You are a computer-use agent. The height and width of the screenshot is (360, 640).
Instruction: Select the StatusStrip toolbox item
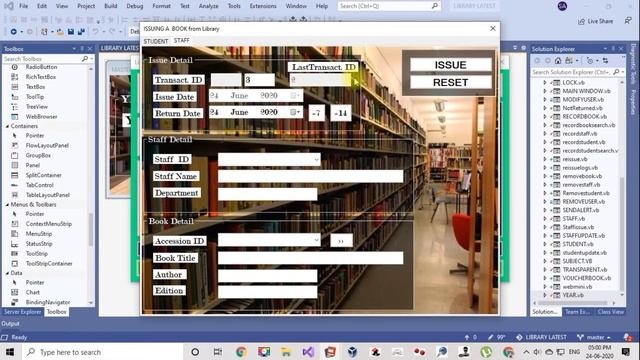[x=39, y=244]
